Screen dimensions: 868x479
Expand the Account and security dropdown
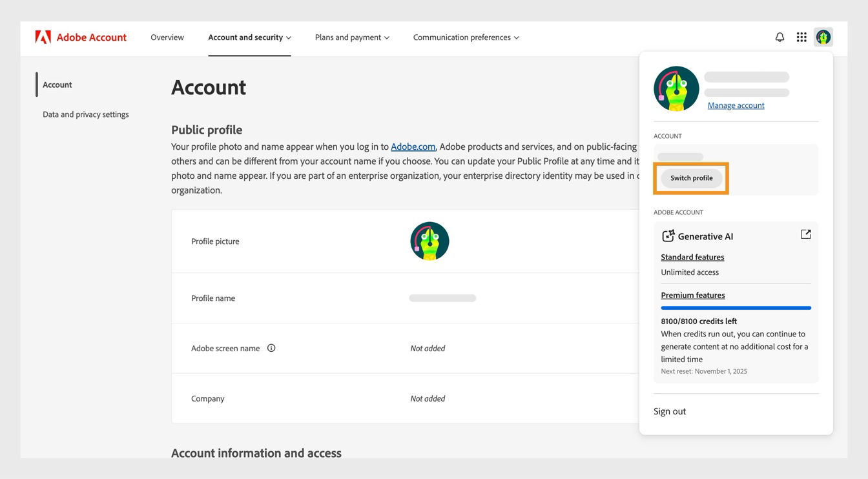click(249, 36)
